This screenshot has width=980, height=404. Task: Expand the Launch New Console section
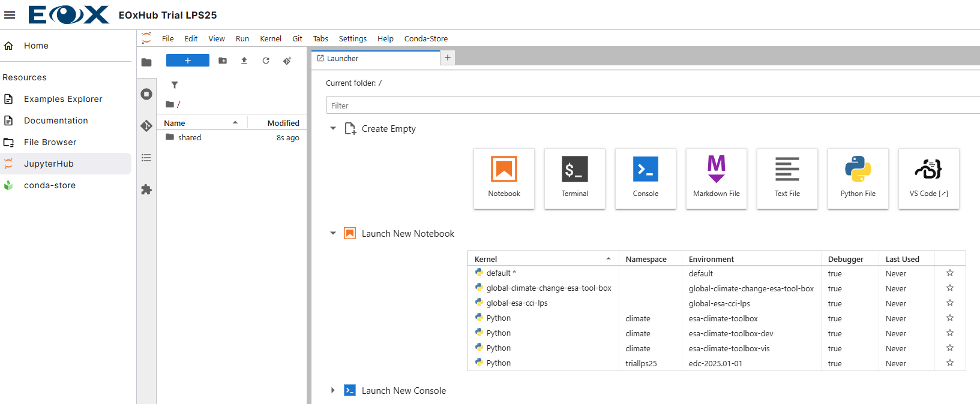[333, 390]
